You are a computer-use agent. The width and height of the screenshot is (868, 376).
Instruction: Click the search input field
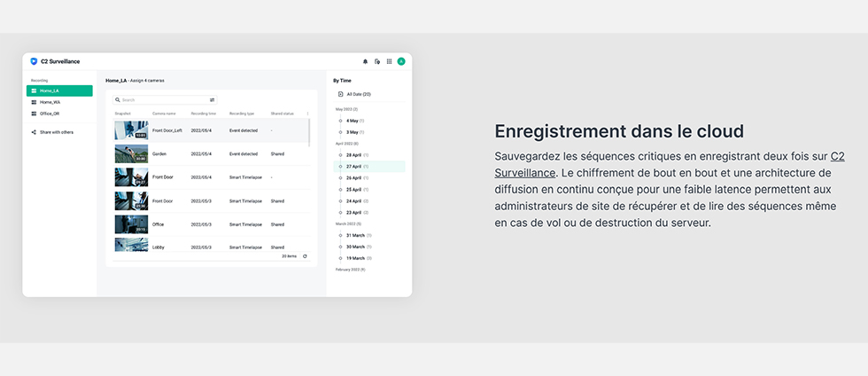[164, 100]
